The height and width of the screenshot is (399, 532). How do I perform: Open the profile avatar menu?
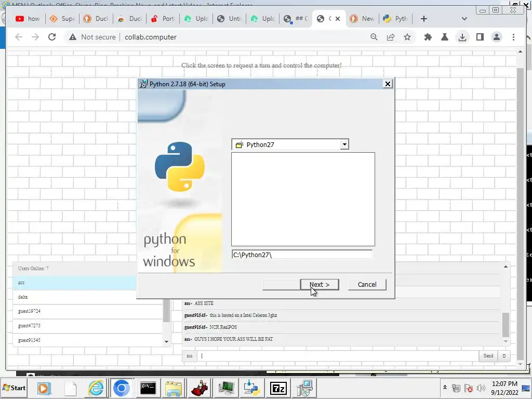(x=496, y=37)
